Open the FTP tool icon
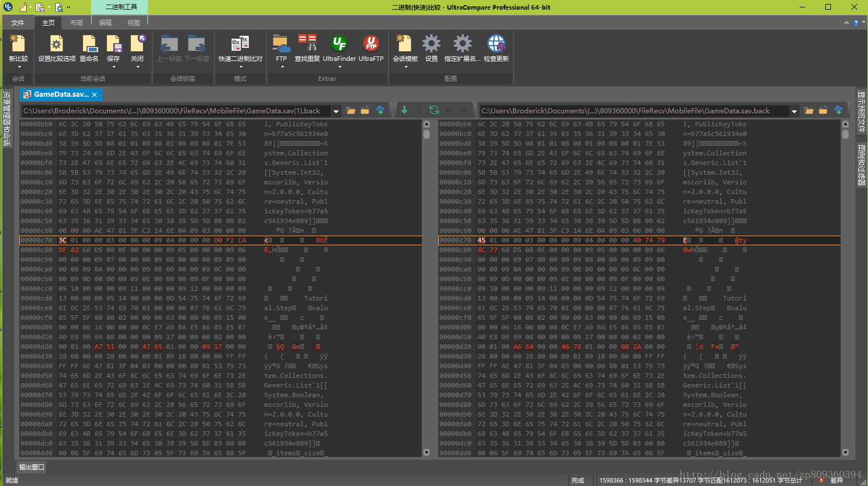Viewport: 868px width, 486px height. click(281, 44)
